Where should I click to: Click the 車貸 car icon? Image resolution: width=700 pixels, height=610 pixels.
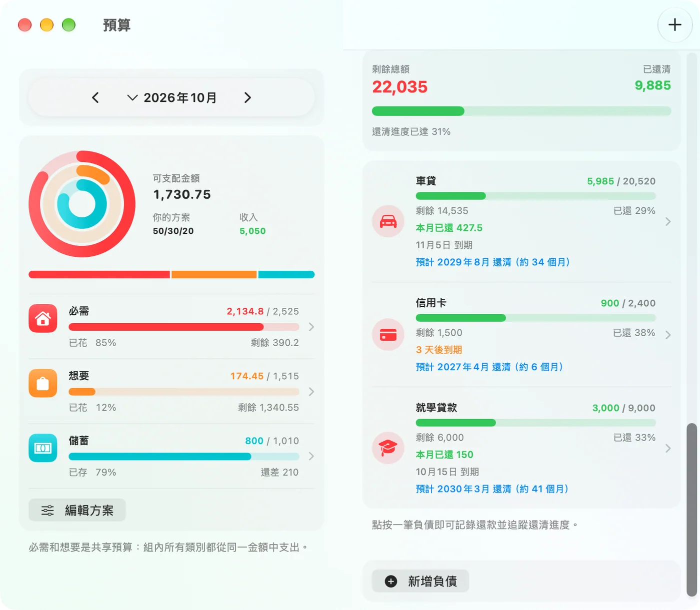tap(388, 221)
